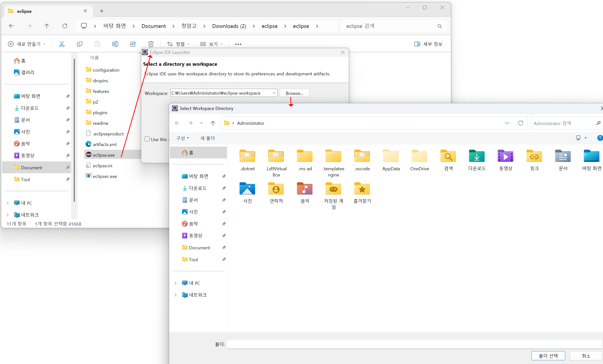This screenshot has width=603, height=364.
Task: Expand 내 PC in Explorer sidebar
Action: pyautogui.click(x=8, y=203)
